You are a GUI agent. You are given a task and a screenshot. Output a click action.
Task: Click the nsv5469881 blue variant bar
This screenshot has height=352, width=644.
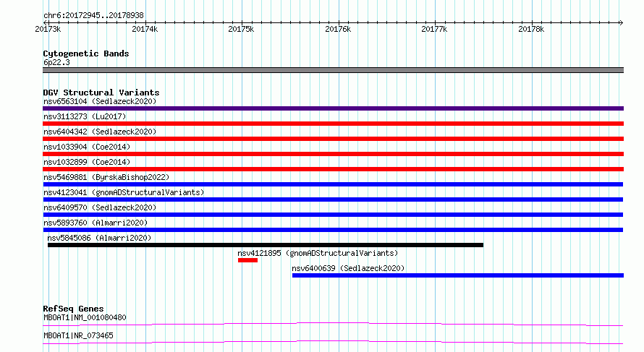333,184
